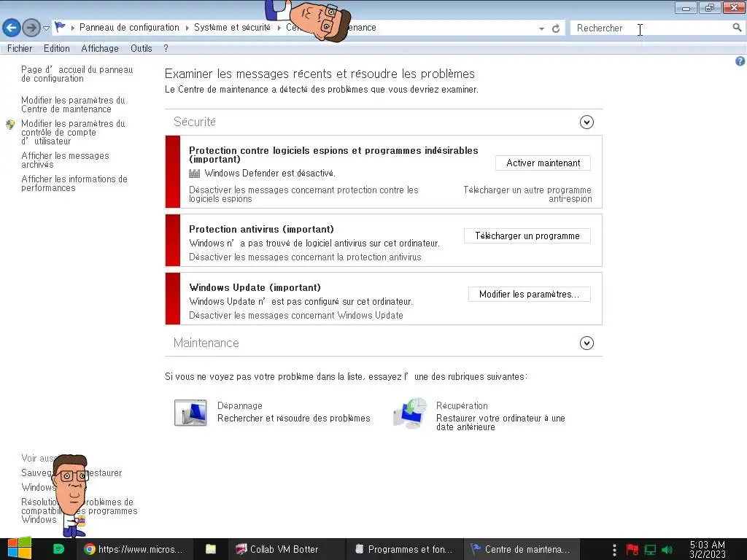Viewport: 747px width, 560px height.
Task: Open Modifier les paramètres du Centre de maintenance
Action: pos(73,104)
